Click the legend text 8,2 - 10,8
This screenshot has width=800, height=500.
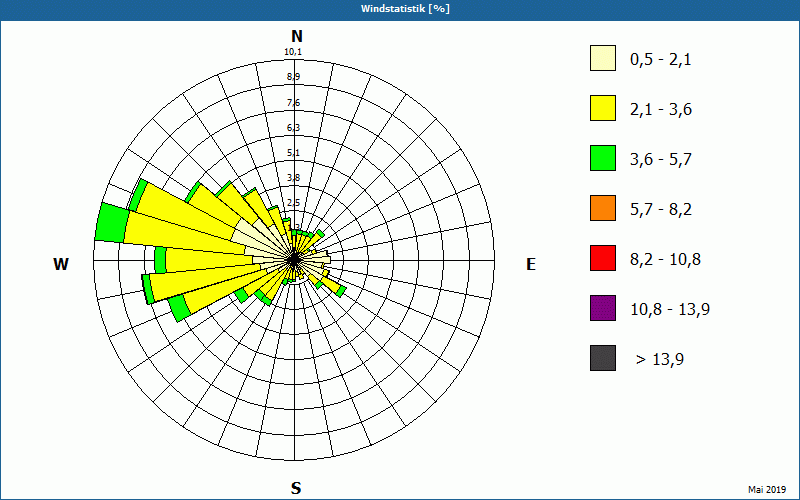click(x=665, y=260)
